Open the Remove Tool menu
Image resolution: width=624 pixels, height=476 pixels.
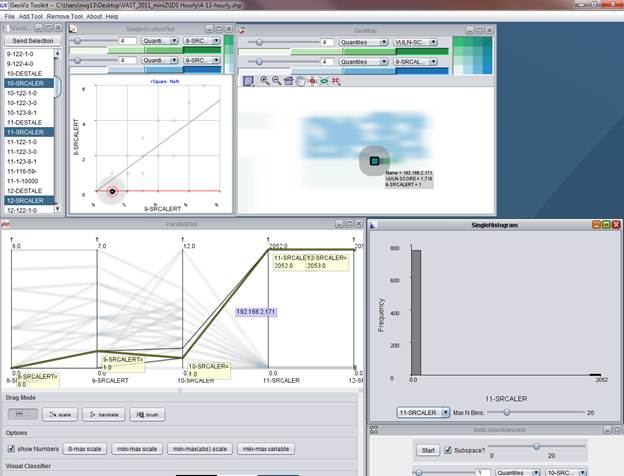coord(66,17)
